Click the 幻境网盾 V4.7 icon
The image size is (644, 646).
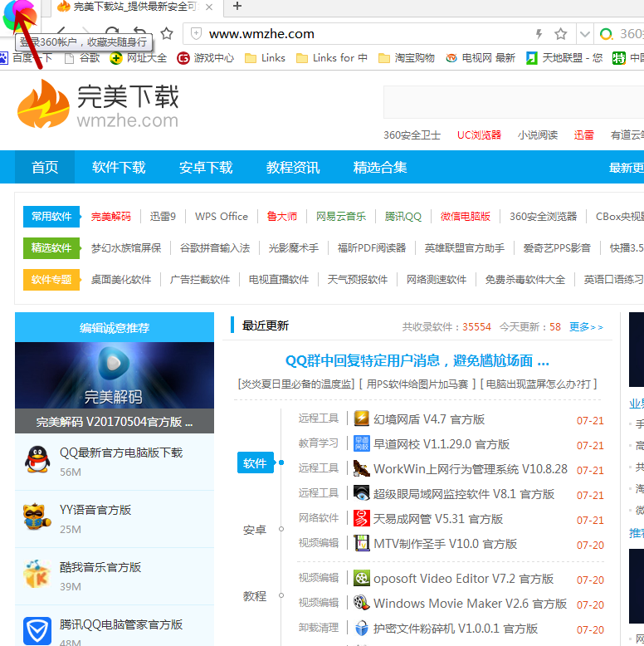pos(362,418)
